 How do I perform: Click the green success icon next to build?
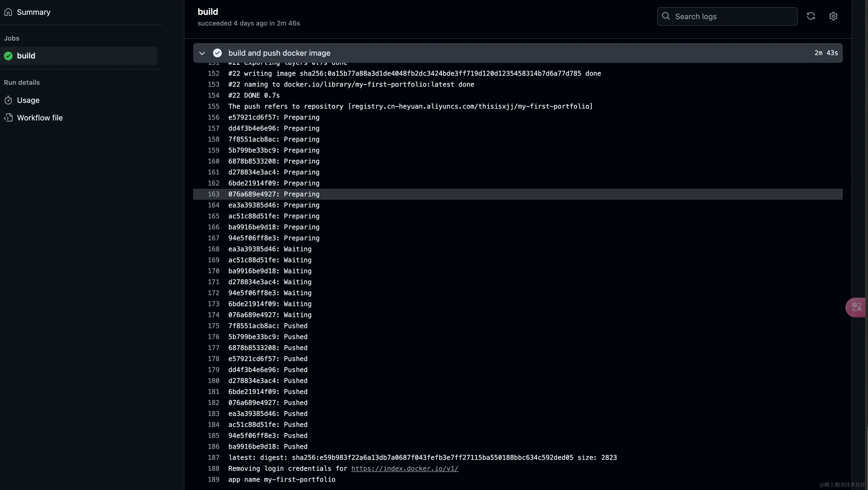coord(8,56)
